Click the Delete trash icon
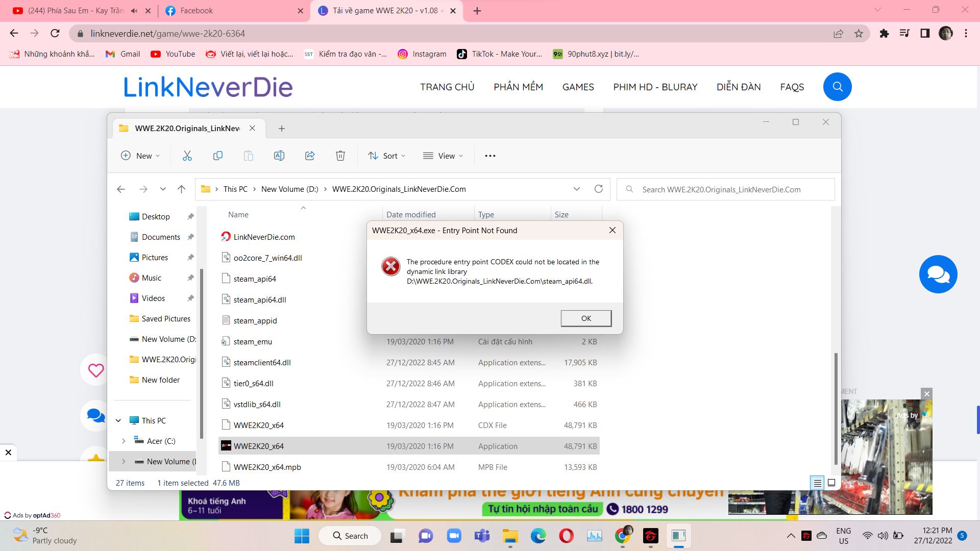 pos(340,156)
